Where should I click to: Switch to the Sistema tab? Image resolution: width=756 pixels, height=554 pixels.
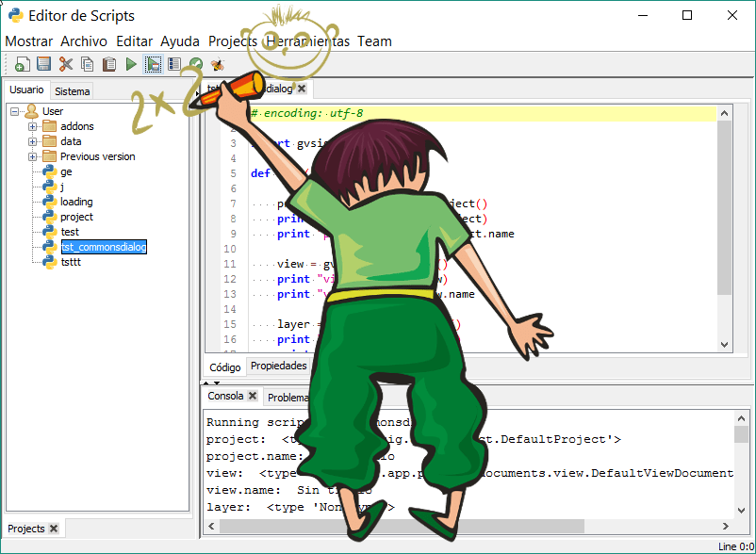coord(73,91)
